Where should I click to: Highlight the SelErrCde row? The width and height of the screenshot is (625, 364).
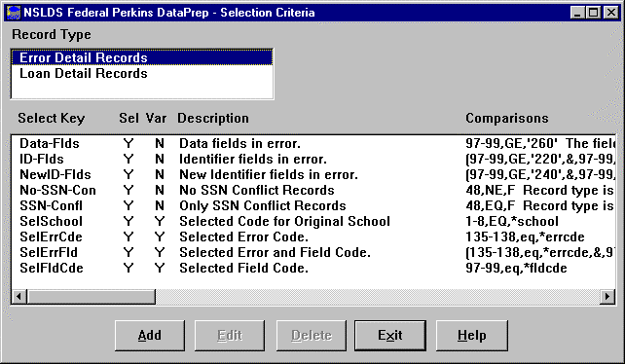click(313, 237)
